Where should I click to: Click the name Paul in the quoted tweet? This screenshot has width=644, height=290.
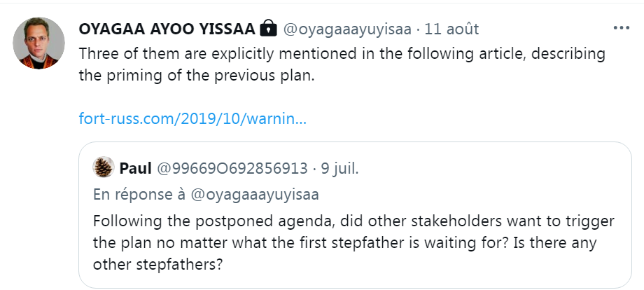[x=135, y=168]
